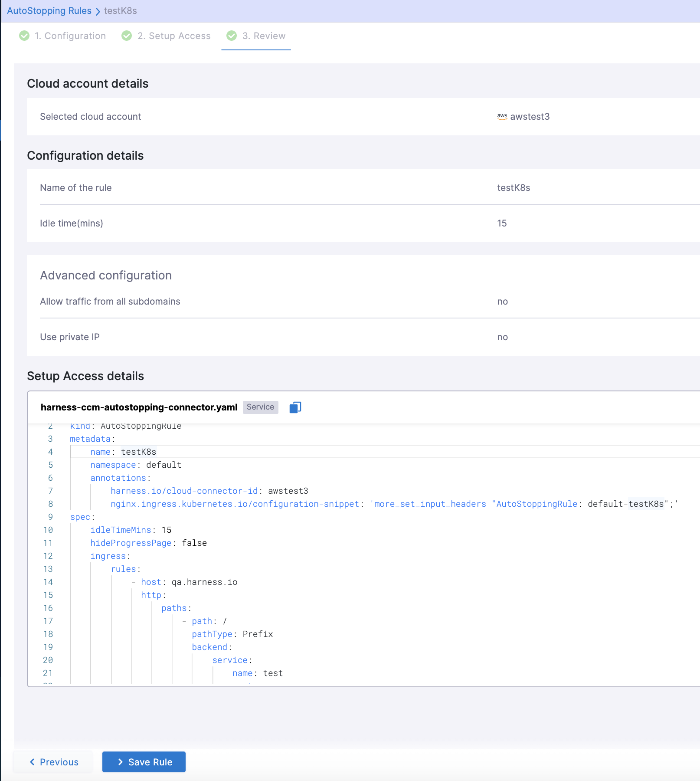
Task: Click the Setup Access step green checkmark
Action: point(127,36)
